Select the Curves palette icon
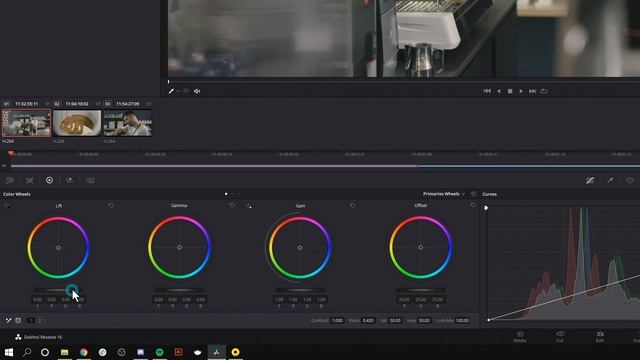The height and width of the screenshot is (360, 640). (x=590, y=180)
